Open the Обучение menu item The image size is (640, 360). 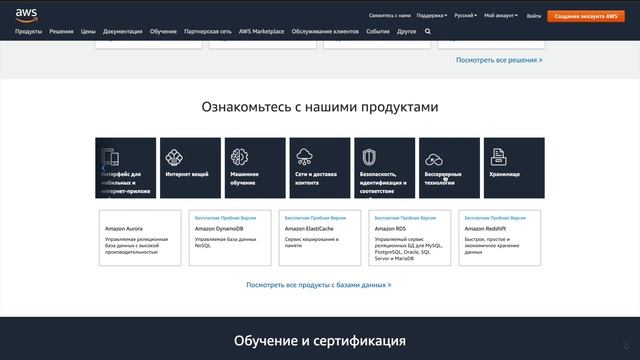[x=163, y=31]
